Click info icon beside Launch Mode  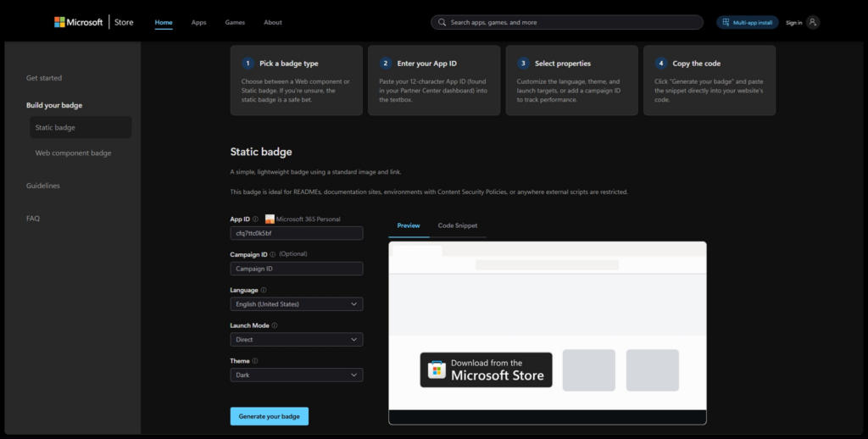pos(275,325)
